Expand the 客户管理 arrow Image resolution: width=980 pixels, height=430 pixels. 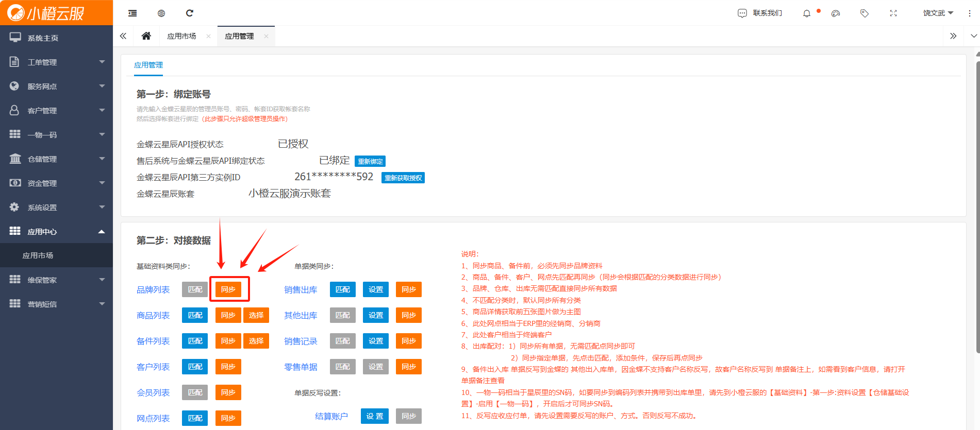click(102, 110)
